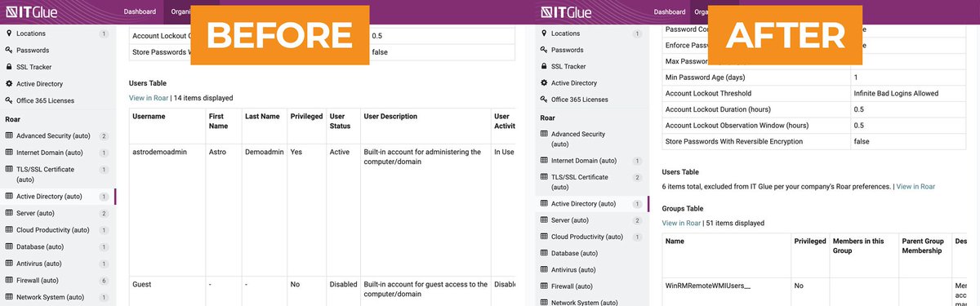Viewport: 980px width, 306px height.
Task: Click TLS/SSL Certificate (auto) icon in Before sidebar
Action: (9, 170)
